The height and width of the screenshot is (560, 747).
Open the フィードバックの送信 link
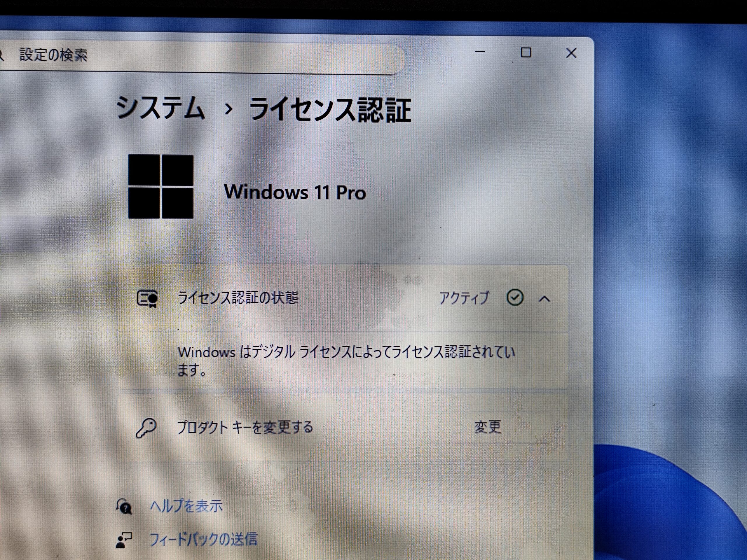(x=203, y=539)
